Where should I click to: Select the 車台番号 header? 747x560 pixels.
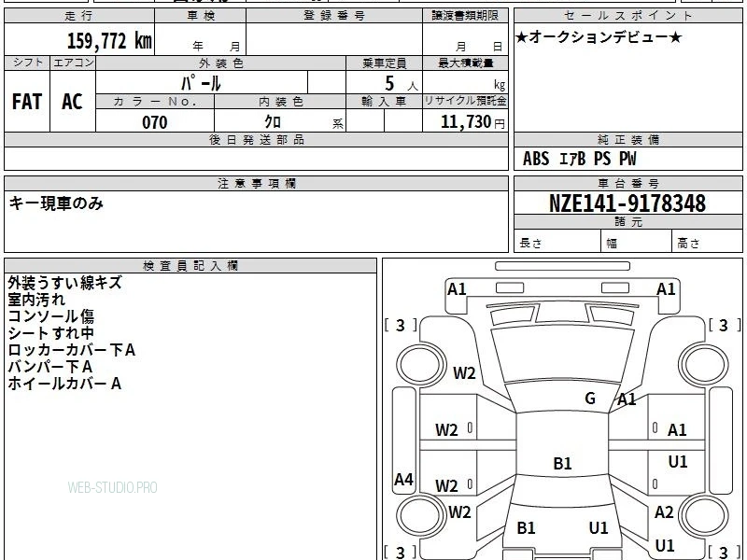tap(627, 183)
